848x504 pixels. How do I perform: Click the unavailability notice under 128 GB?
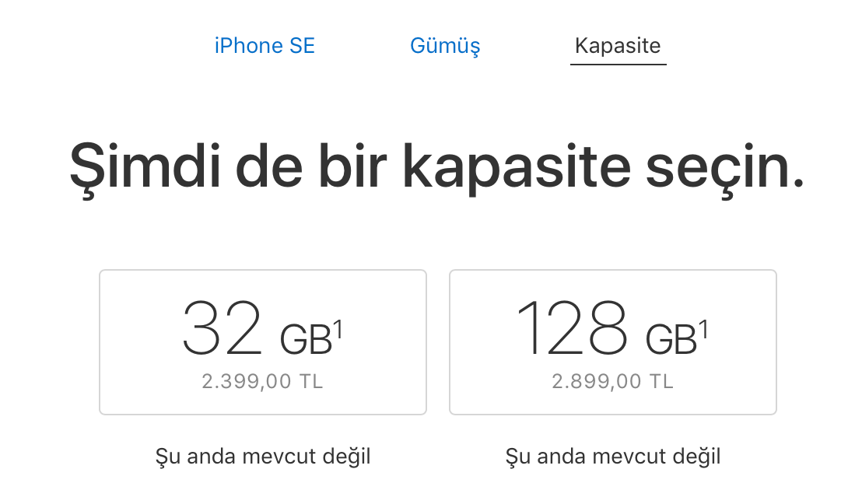(613, 456)
